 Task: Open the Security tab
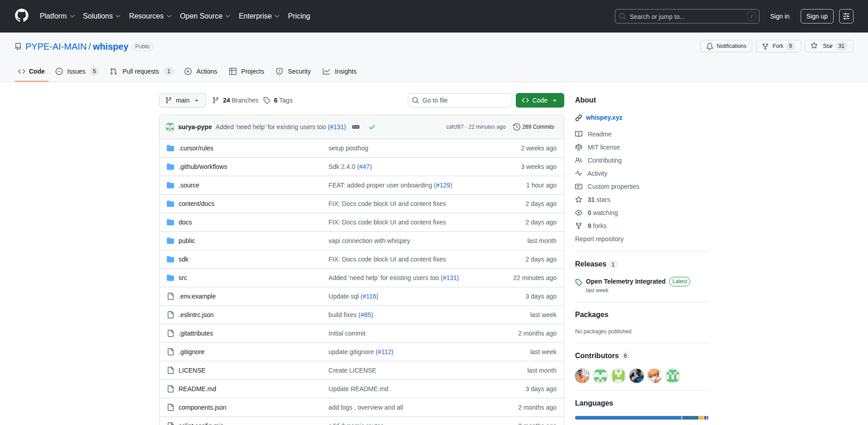[293, 71]
